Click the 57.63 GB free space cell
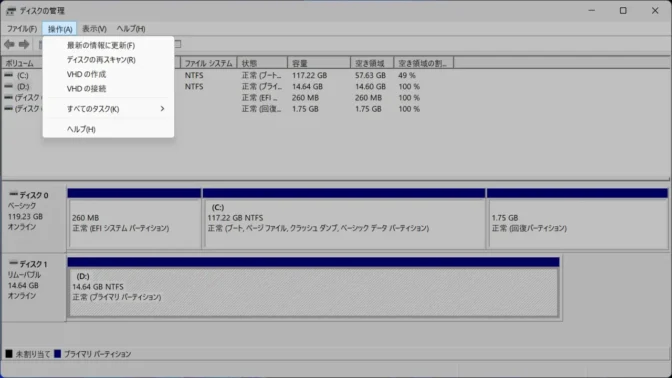Image resolution: width=672 pixels, height=378 pixels. point(370,75)
